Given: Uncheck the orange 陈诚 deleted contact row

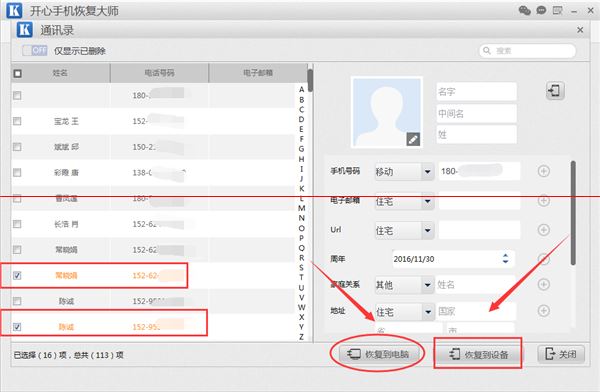Looking at the screenshot, I should tap(17, 327).
